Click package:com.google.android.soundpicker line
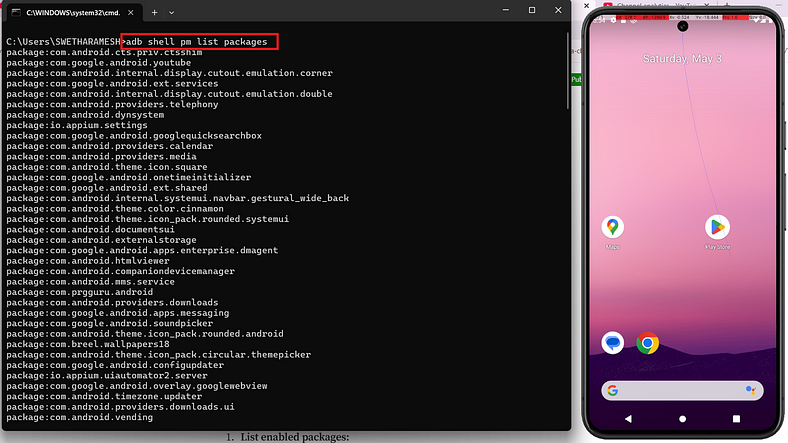The image size is (788, 443). (x=110, y=323)
